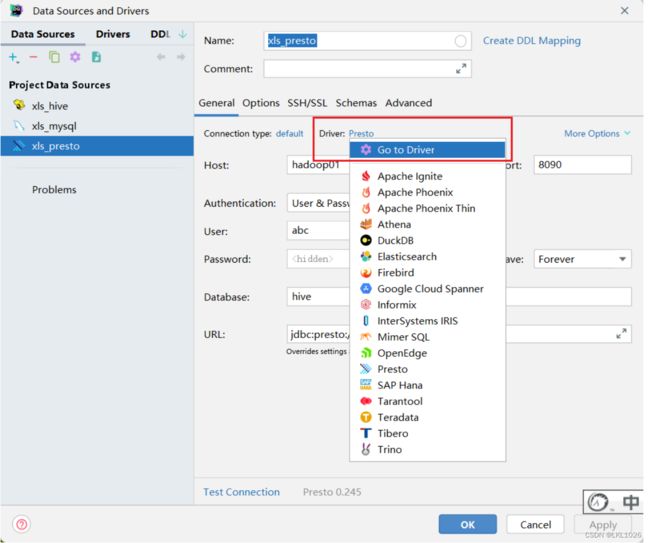This screenshot has height=543, width=650.
Task: Click the back navigation arrow
Action: coord(161,58)
